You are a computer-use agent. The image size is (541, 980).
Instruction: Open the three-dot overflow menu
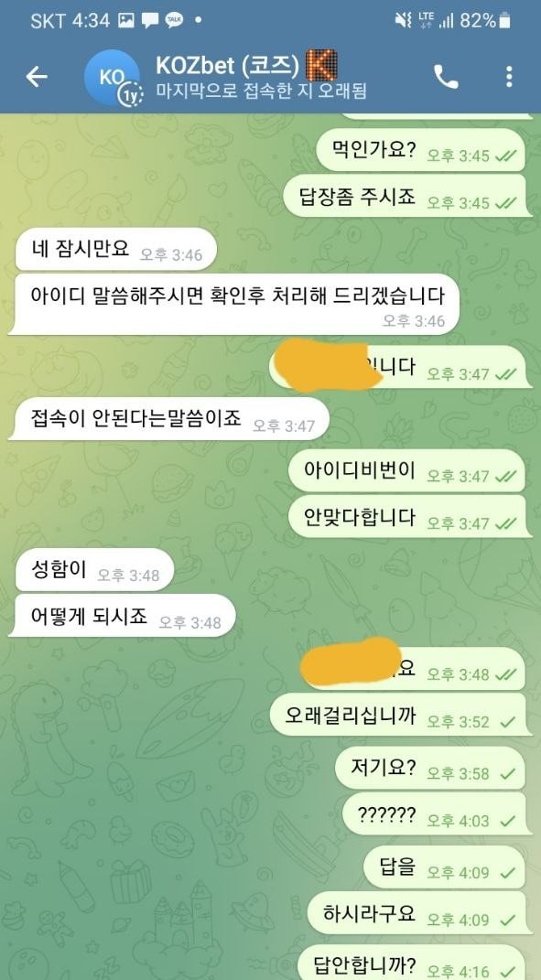tap(509, 77)
